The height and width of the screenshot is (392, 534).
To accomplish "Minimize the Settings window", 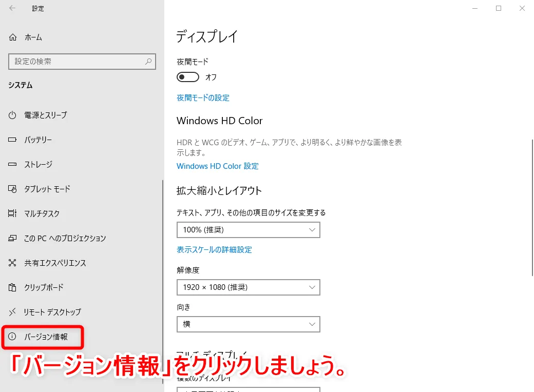I will click(475, 8).
